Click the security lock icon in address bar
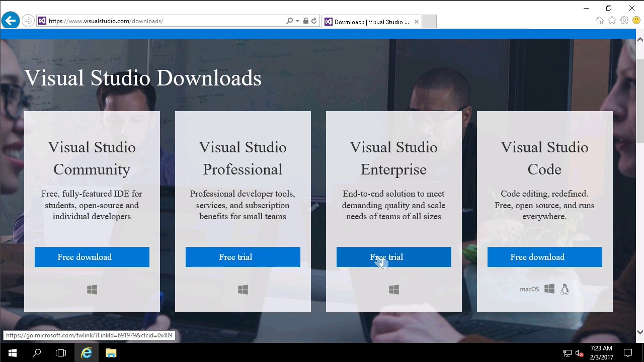 pos(305,21)
